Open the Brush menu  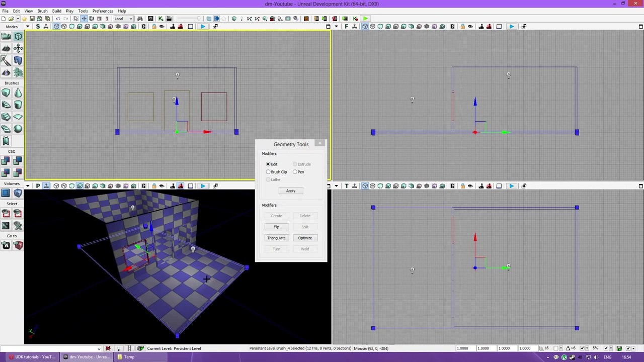point(42,11)
